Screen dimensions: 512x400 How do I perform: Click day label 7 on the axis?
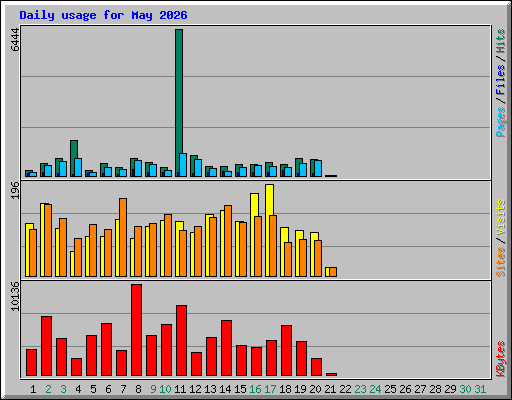coord(123,389)
